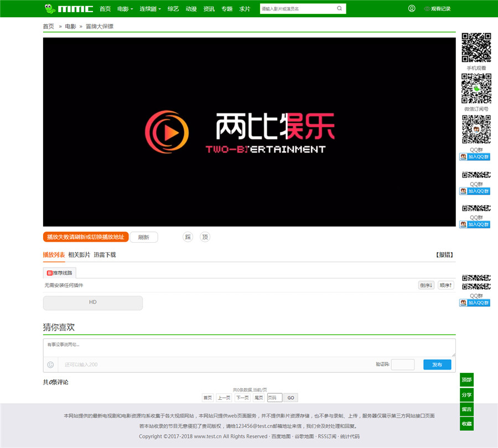Click the 【报错】 report error link
The image size is (498, 448).
tap(444, 254)
